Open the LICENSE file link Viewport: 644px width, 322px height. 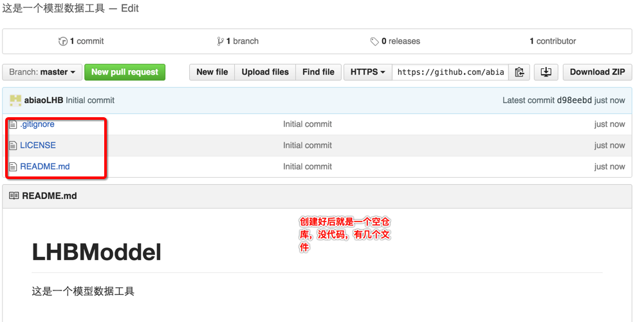[38, 145]
